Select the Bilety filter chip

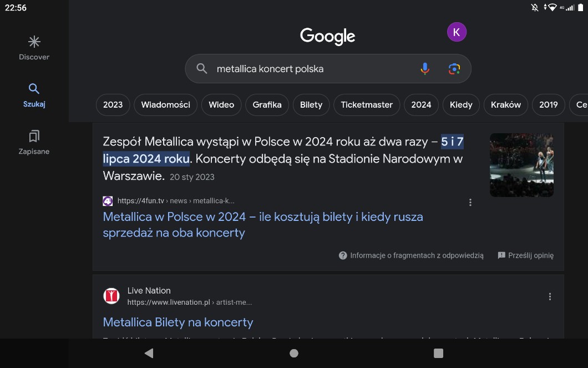(311, 105)
